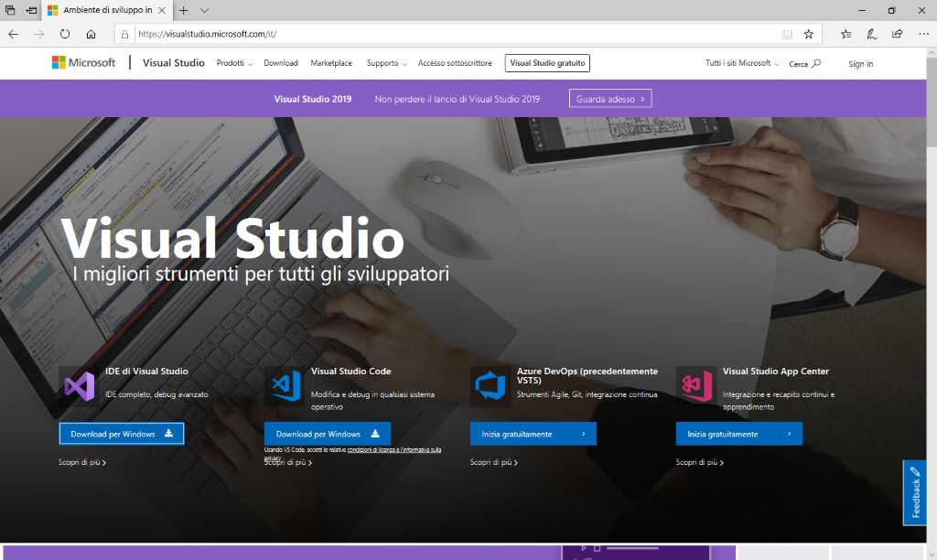Set these tabs aside icon
Screen dimensions: 937x560
coord(32,10)
